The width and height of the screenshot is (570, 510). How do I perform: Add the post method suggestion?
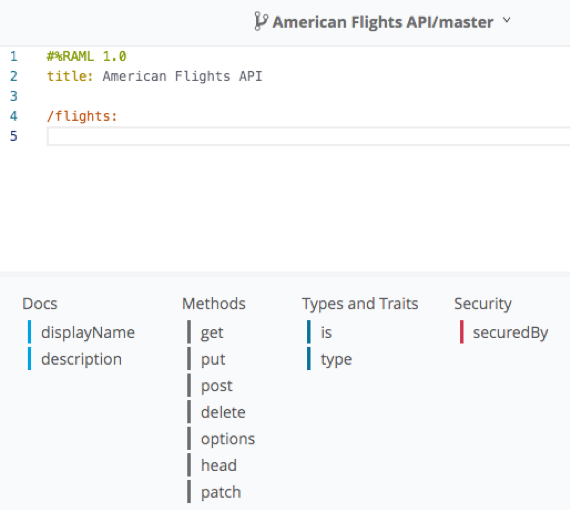216,386
